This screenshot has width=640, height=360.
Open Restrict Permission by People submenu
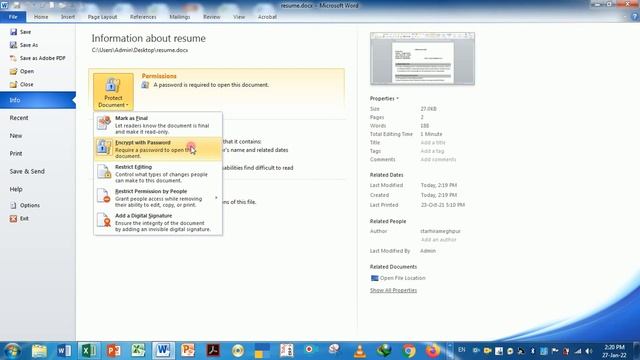pyautogui.click(x=158, y=198)
